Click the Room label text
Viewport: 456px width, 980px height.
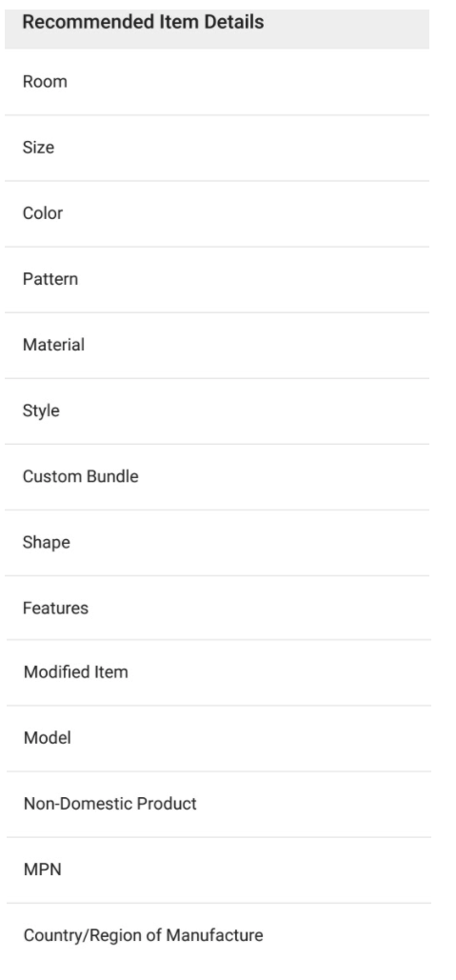[45, 82]
